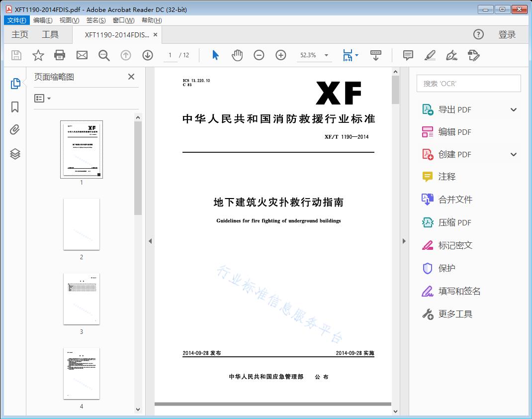Select the Hand tool in the toolbar

coord(237,55)
